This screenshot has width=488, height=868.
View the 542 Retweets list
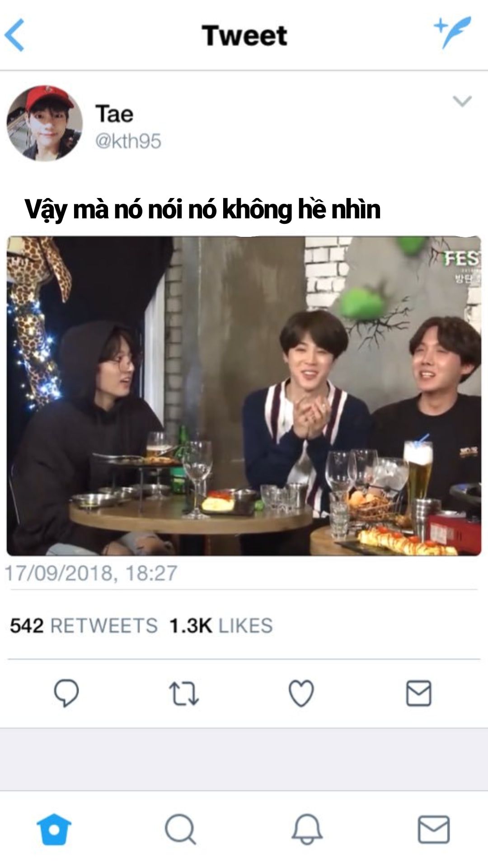click(x=84, y=626)
